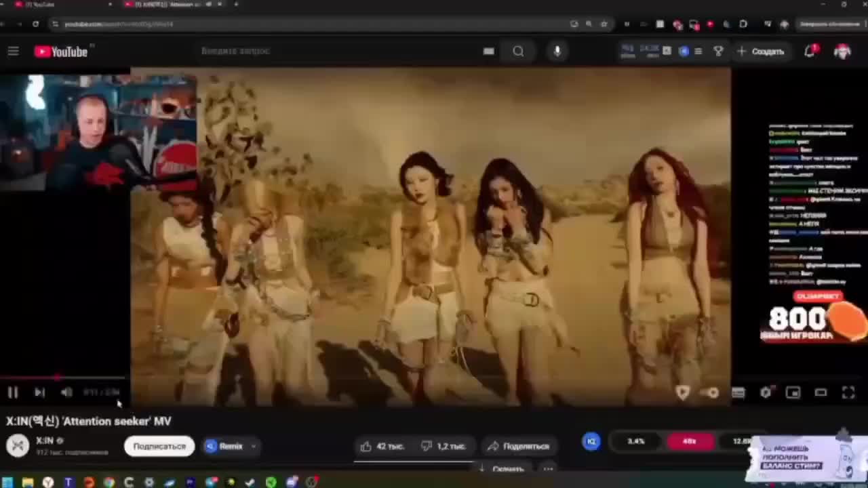Open the X:IN channel avatar
The height and width of the screenshot is (488, 868).
18,445
